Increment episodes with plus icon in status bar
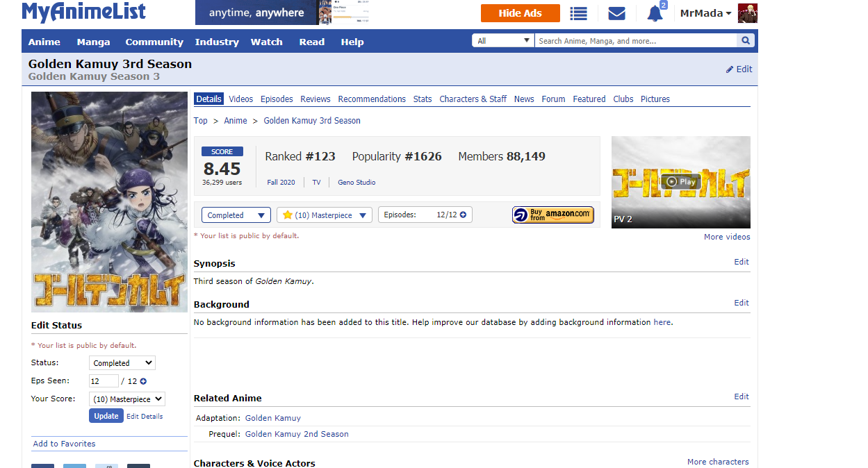The height and width of the screenshot is (468, 868). [x=463, y=215]
